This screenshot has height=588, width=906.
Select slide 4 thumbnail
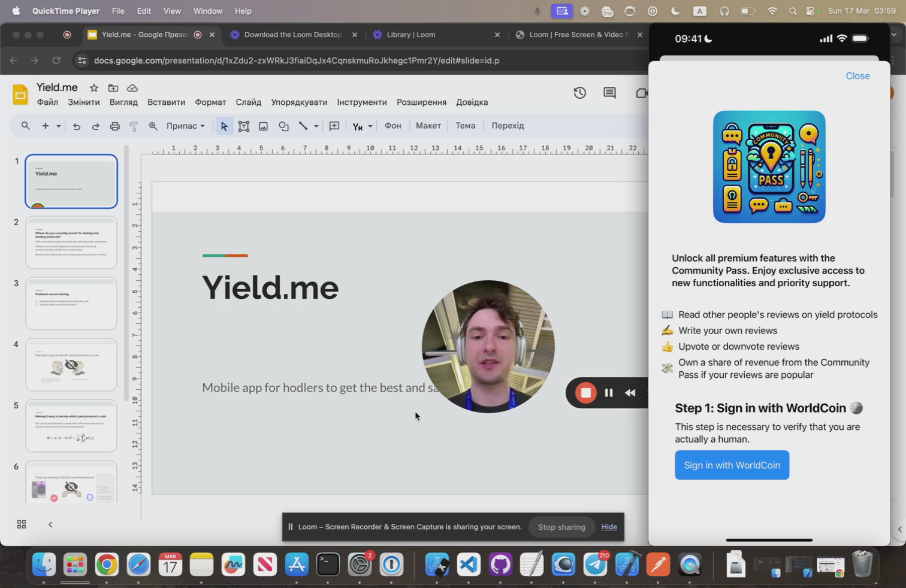[71, 365]
